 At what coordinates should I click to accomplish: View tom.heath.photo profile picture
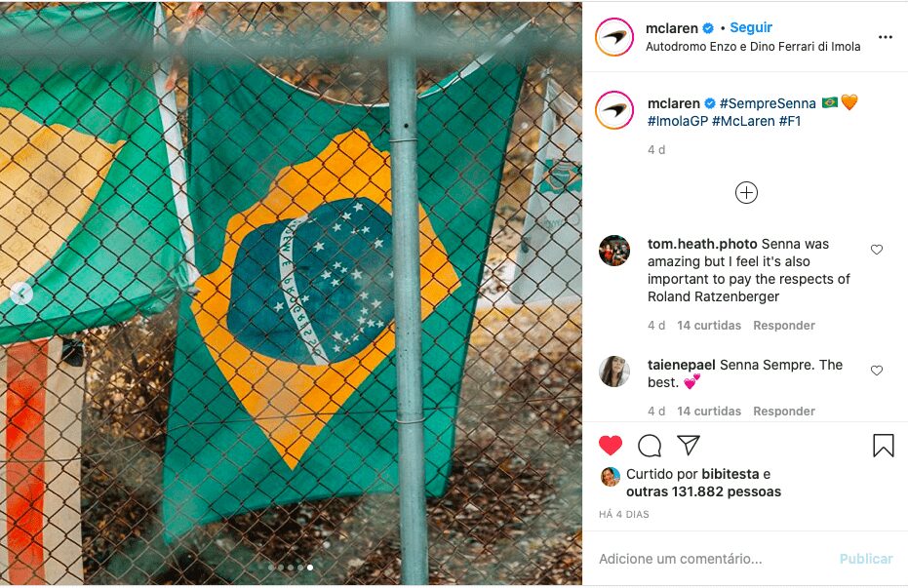[x=613, y=251]
